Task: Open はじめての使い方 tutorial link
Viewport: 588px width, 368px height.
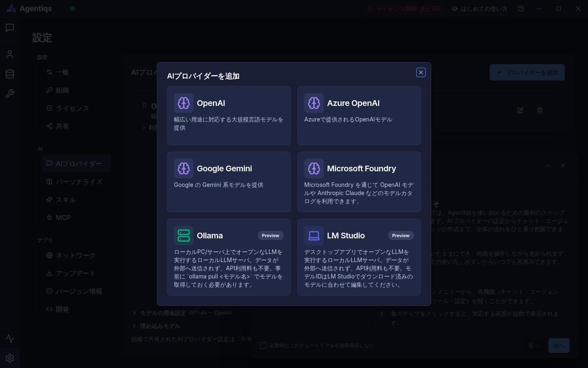Action: coord(479,9)
